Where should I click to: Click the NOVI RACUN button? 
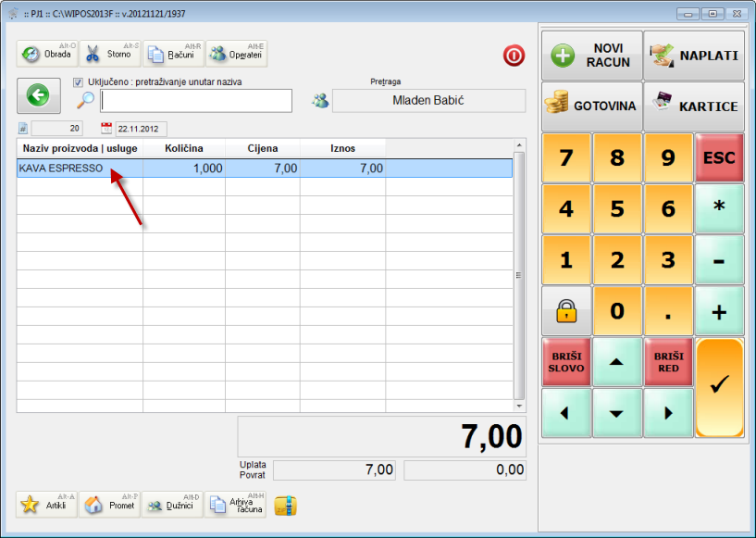tap(589, 56)
